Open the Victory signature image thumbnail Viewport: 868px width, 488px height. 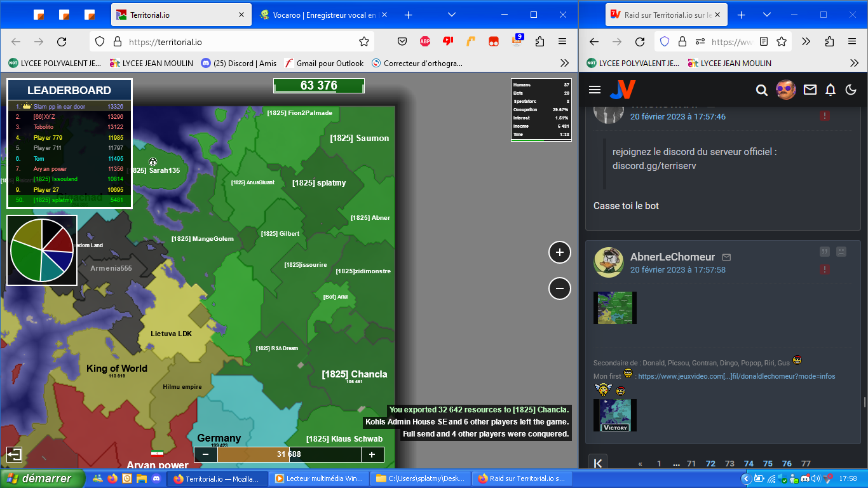(x=615, y=416)
